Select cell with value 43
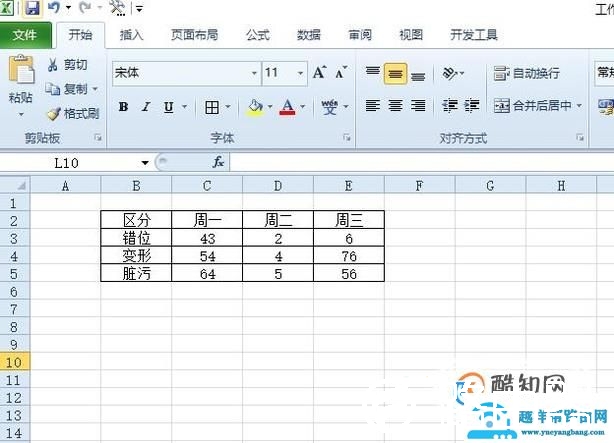Image resolution: width=614 pixels, height=443 pixels. (x=207, y=238)
